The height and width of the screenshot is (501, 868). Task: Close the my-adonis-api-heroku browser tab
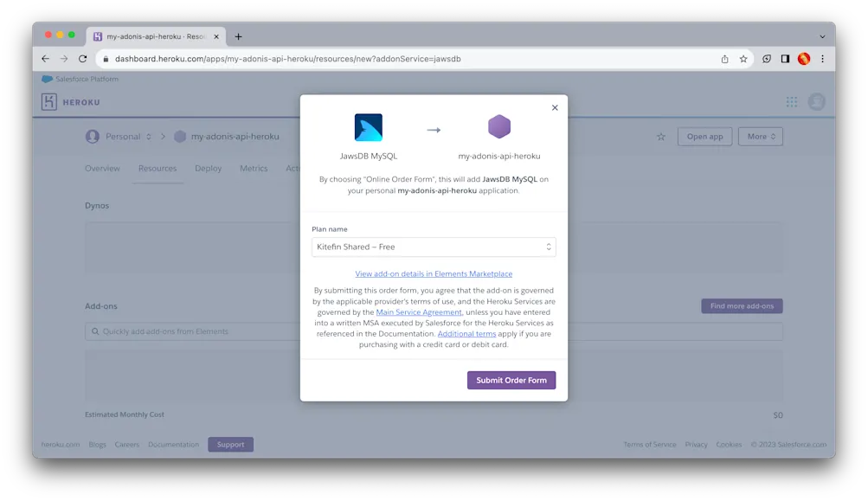coord(216,36)
